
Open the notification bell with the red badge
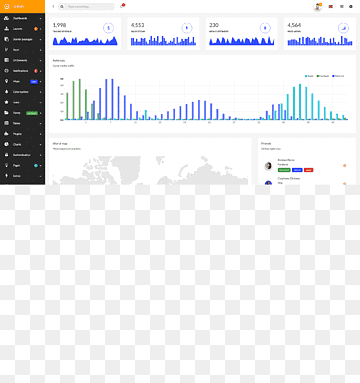pos(122,6)
